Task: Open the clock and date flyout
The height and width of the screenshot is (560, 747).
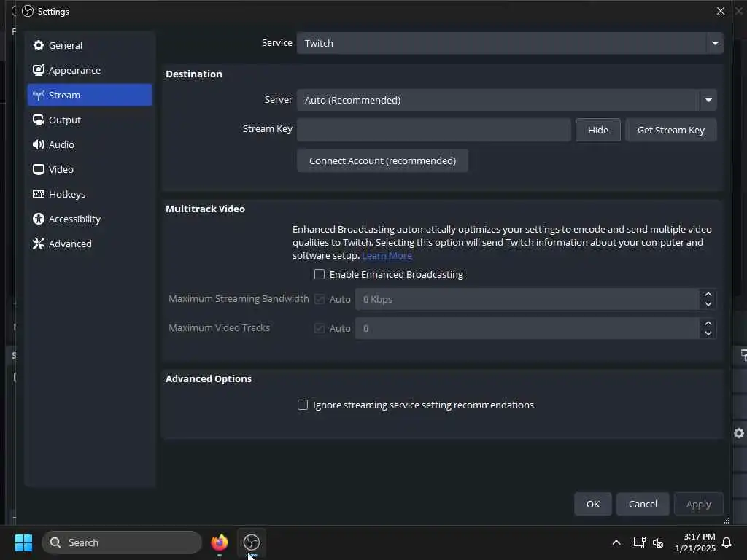Action: (x=694, y=542)
